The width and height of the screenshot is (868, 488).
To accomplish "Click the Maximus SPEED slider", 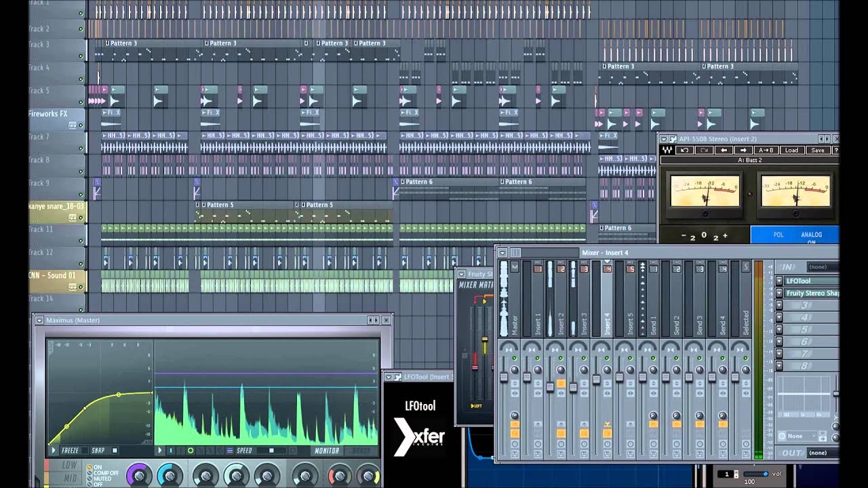I will tap(271, 450).
